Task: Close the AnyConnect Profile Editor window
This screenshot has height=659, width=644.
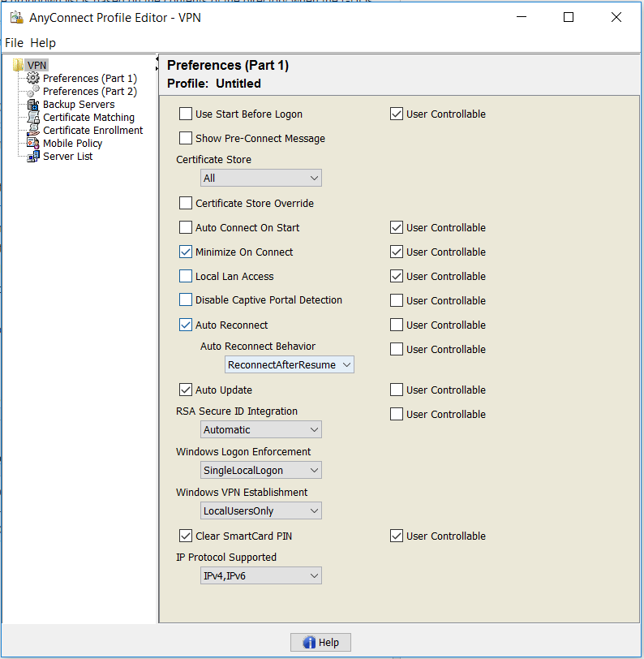Action: click(616, 17)
